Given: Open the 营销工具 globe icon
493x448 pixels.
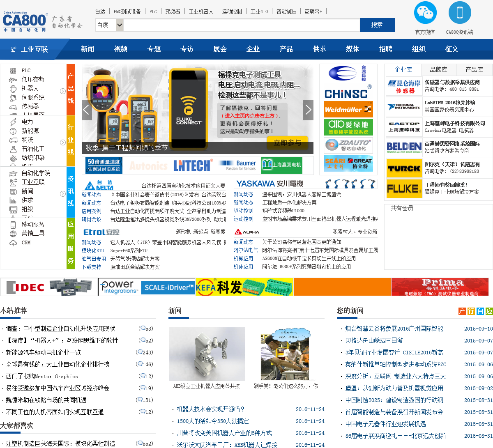Looking at the screenshot, I should click(x=13, y=234).
